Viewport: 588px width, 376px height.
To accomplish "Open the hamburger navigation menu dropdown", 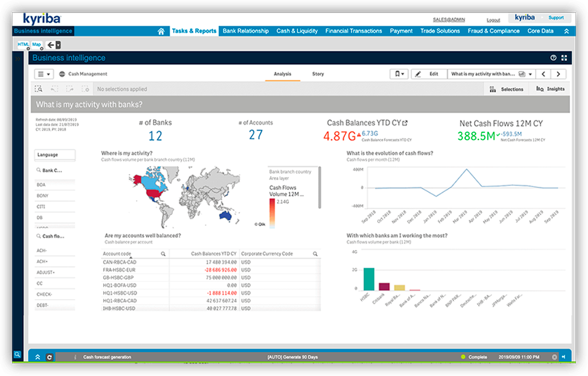I will 44,74.
